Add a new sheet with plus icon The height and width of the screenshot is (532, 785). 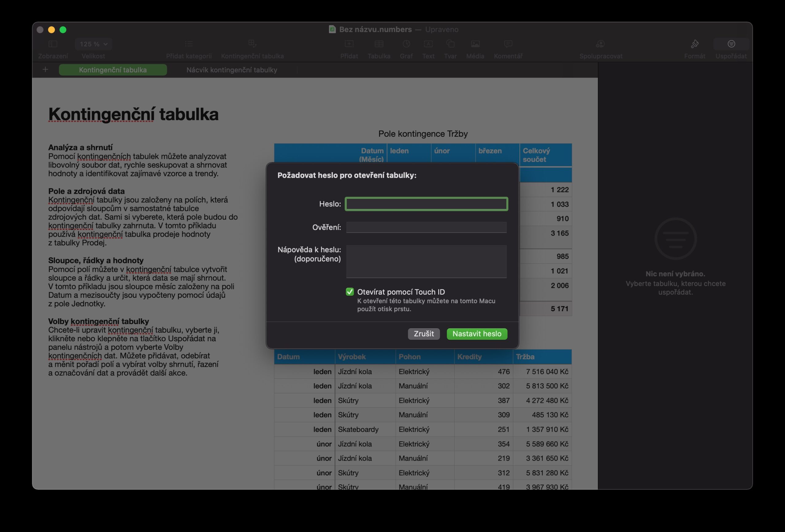(45, 70)
